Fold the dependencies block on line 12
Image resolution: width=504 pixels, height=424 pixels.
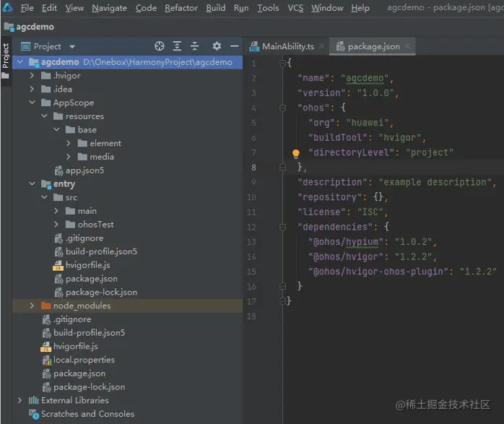(x=282, y=228)
